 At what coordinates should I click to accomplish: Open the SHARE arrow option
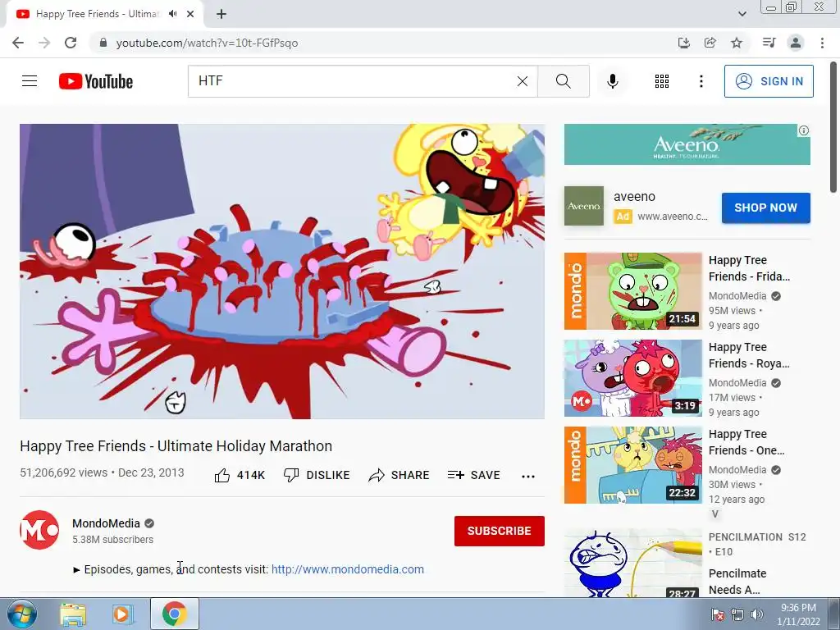(x=399, y=475)
